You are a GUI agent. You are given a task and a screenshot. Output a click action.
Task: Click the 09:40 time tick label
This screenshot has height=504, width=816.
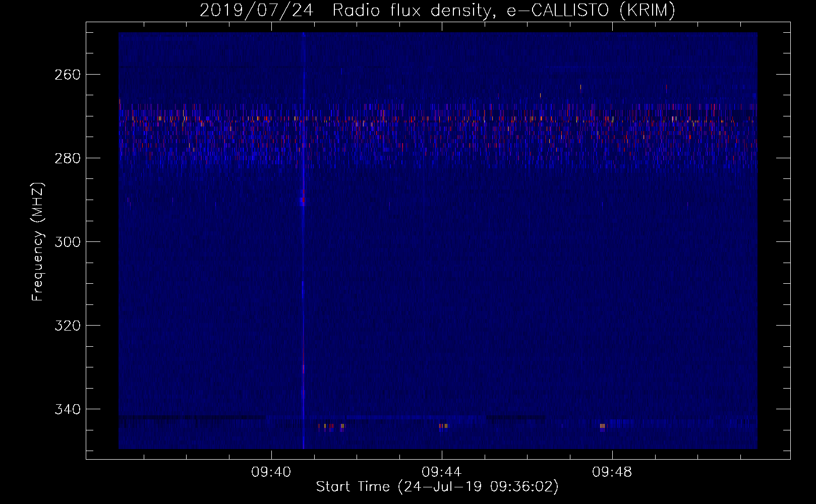271,472
